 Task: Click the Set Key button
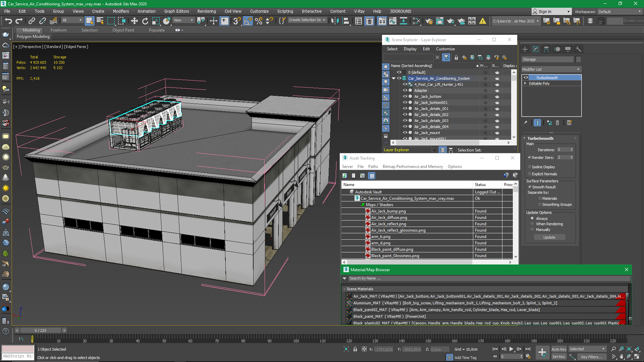(558, 357)
